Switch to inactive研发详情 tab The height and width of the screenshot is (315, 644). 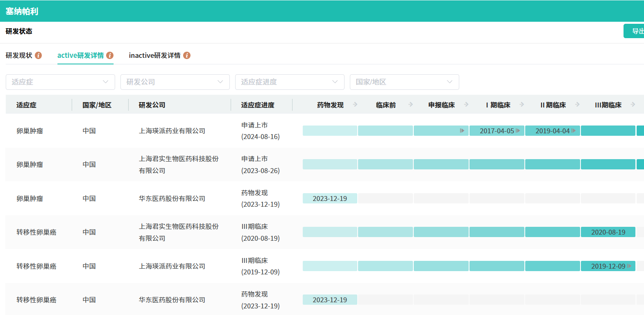(x=154, y=55)
